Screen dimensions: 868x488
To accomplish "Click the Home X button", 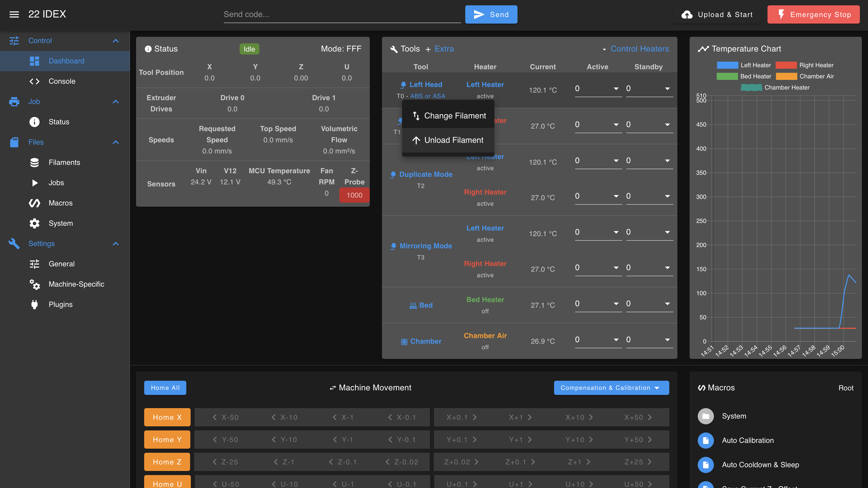I will tap(167, 417).
